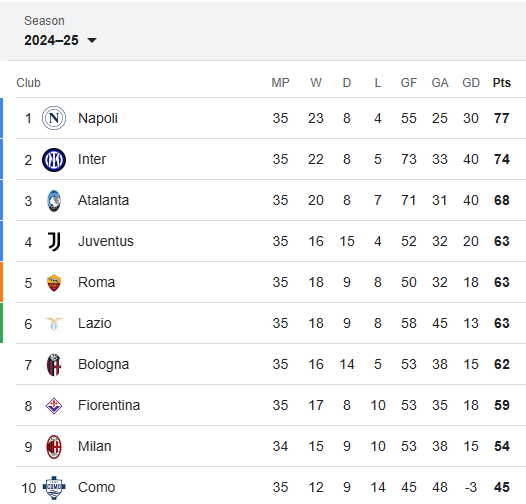Open the Juventus team link

tap(106, 241)
